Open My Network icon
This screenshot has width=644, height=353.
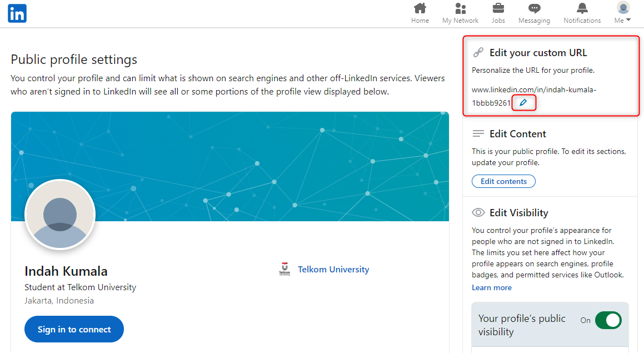click(461, 8)
